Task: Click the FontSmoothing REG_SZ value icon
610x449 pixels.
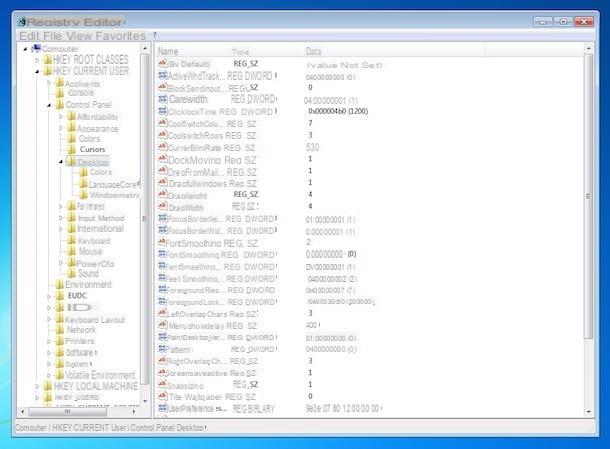Action: click(x=161, y=242)
